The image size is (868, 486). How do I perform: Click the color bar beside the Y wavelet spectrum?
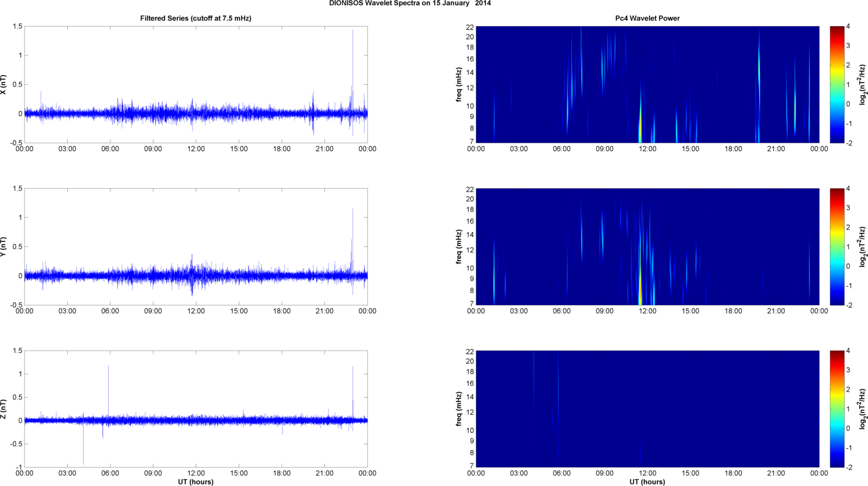pyautogui.click(x=837, y=247)
